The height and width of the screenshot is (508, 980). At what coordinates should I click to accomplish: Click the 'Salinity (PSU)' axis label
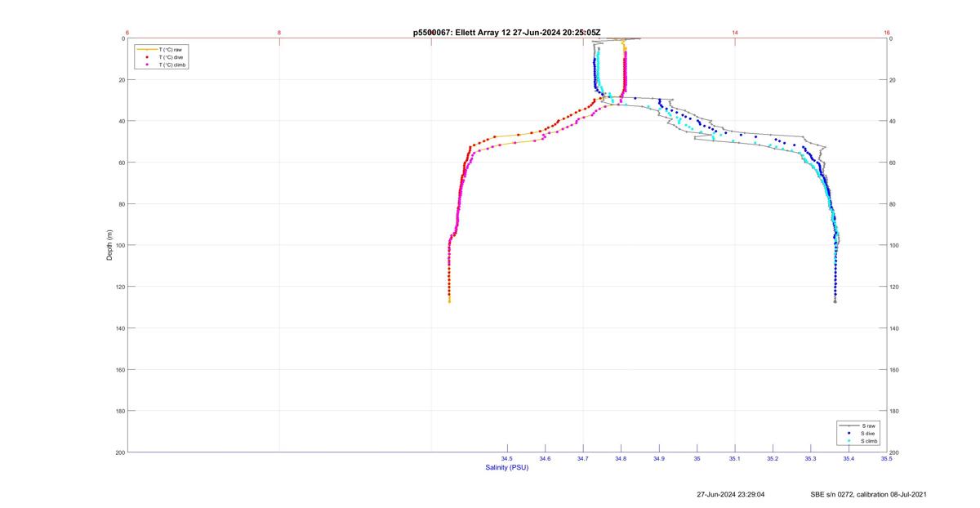pos(507,467)
